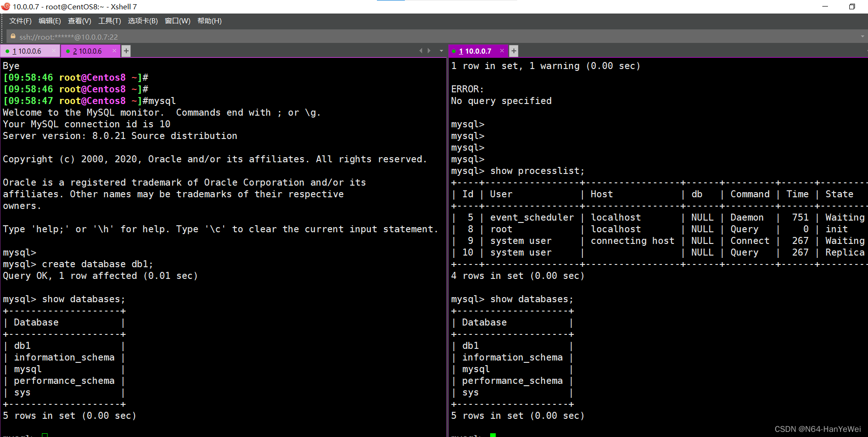Open a new session tab with the plus button

pos(125,51)
